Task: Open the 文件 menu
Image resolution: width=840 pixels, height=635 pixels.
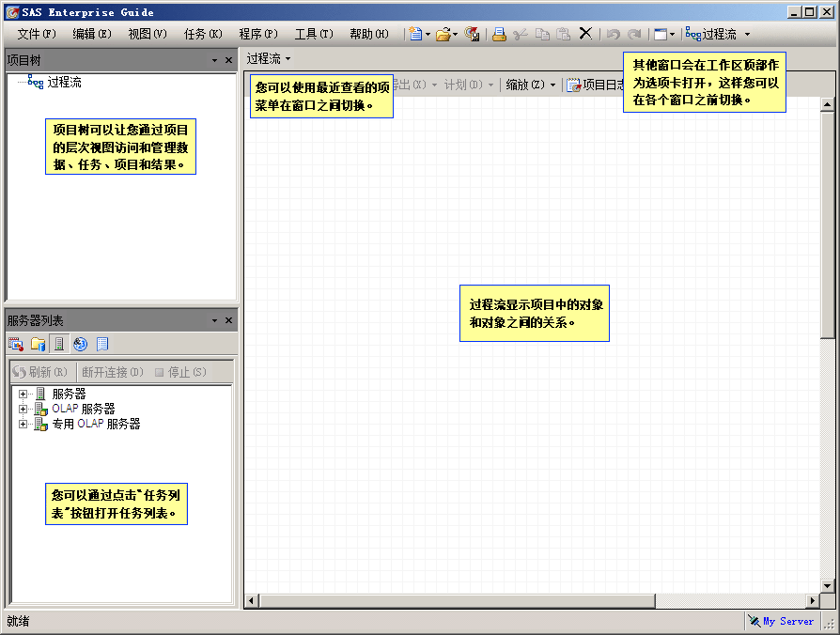Action: [x=35, y=32]
